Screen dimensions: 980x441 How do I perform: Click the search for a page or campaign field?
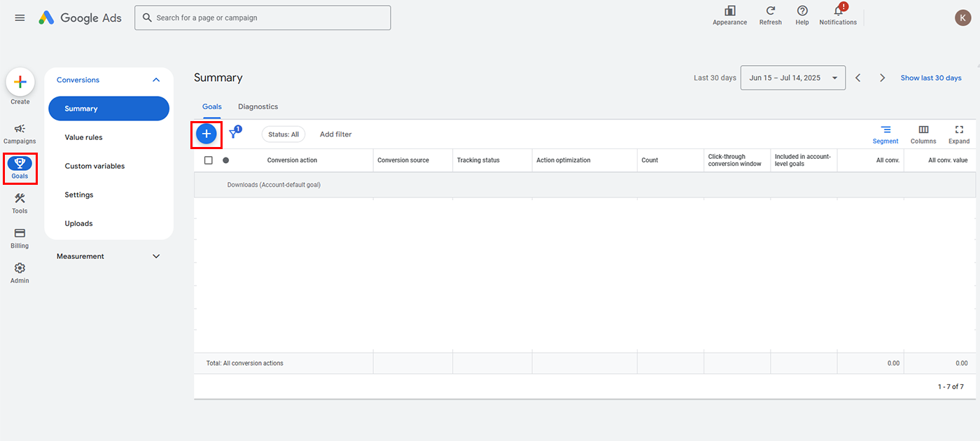point(262,17)
